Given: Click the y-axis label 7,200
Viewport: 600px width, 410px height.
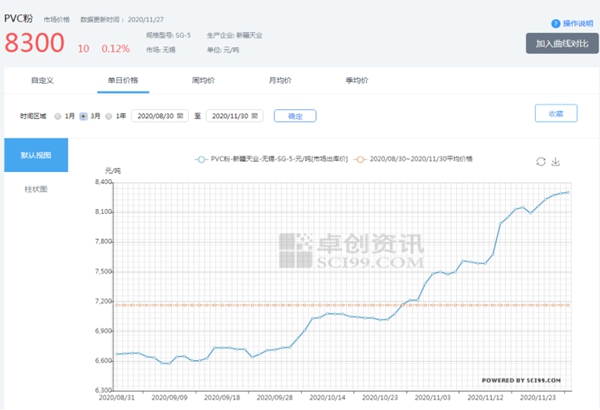Looking at the screenshot, I should coord(103,301).
